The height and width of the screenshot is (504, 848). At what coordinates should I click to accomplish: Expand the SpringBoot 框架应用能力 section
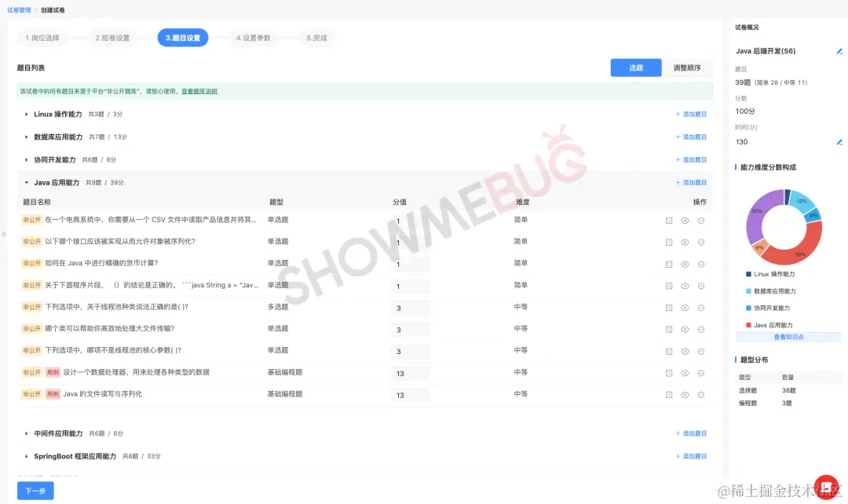tap(26, 456)
